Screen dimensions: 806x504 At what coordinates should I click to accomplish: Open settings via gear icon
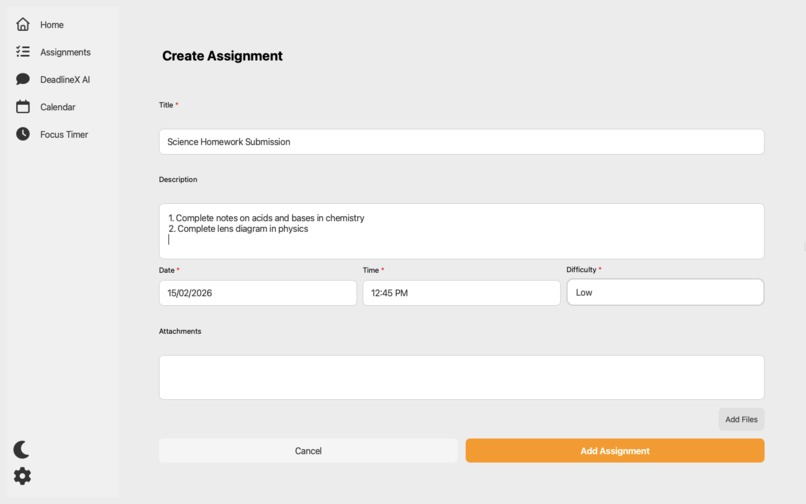(22, 476)
